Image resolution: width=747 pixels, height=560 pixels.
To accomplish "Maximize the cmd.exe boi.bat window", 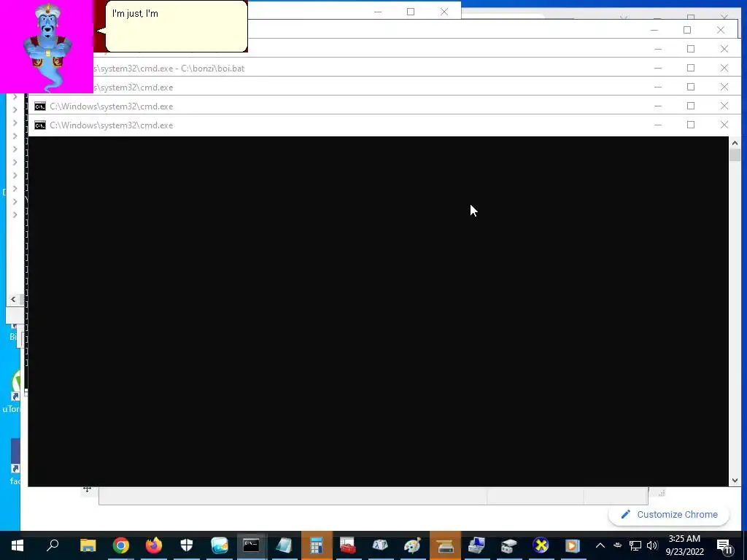I will pyautogui.click(x=691, y=68).
